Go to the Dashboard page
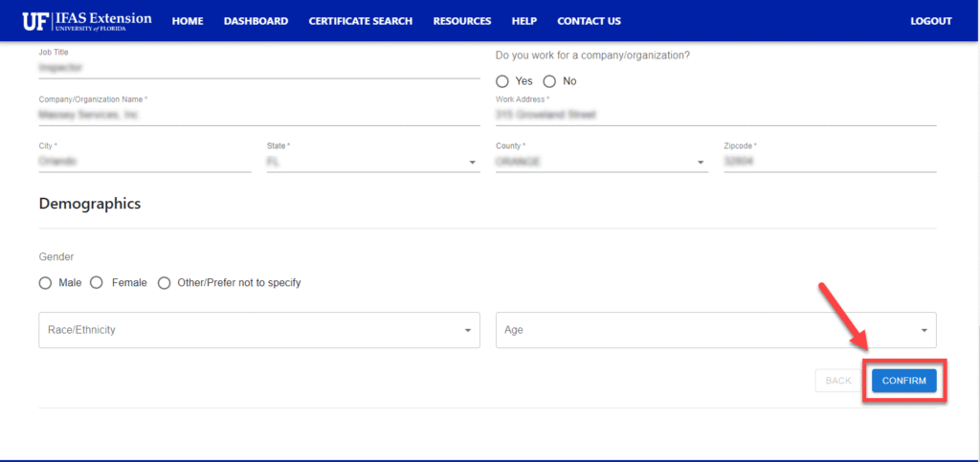Viewport: 980px width, 462px height. click(256, 21)
